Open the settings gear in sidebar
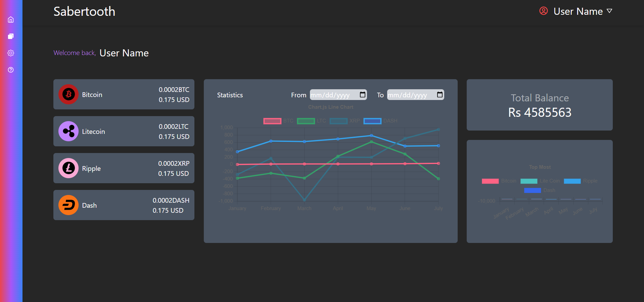The image size is (644, 302). point(11,53)
